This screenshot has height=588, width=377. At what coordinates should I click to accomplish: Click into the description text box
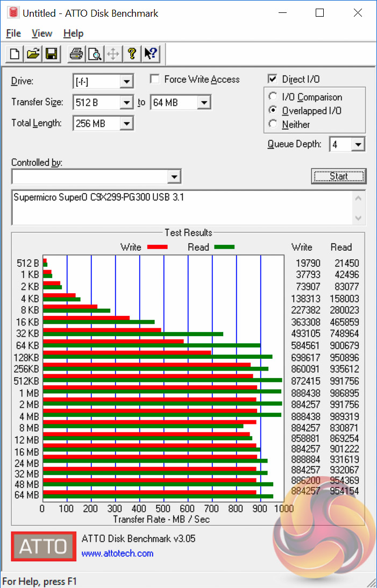pos(182,208)
